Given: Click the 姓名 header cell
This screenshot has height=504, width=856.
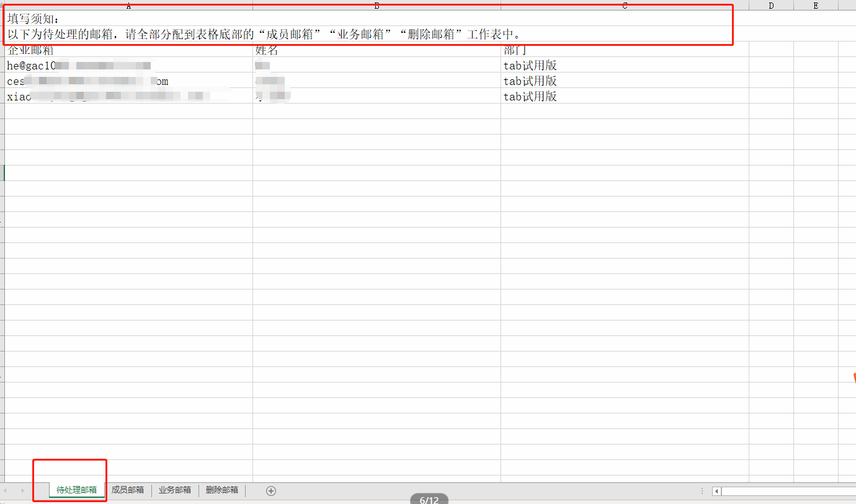Looking at the screenshot, I should pyautogui.click(x=377, y=50).
